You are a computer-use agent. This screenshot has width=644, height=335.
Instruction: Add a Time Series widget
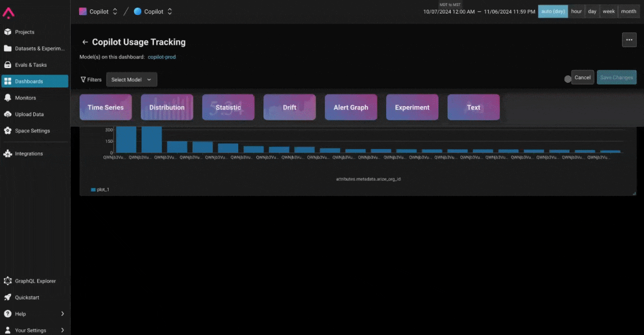[106, 107]
